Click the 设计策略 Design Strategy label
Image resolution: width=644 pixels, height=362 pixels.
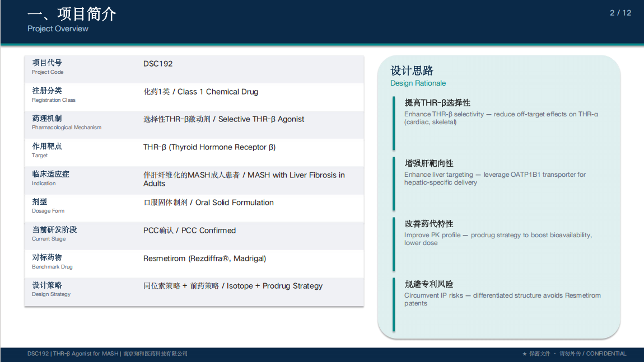(x=52, y=289)
